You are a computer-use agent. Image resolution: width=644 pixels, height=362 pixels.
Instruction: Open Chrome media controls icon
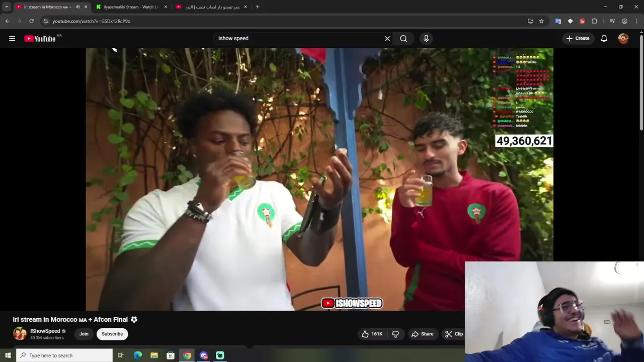[612, 21]
